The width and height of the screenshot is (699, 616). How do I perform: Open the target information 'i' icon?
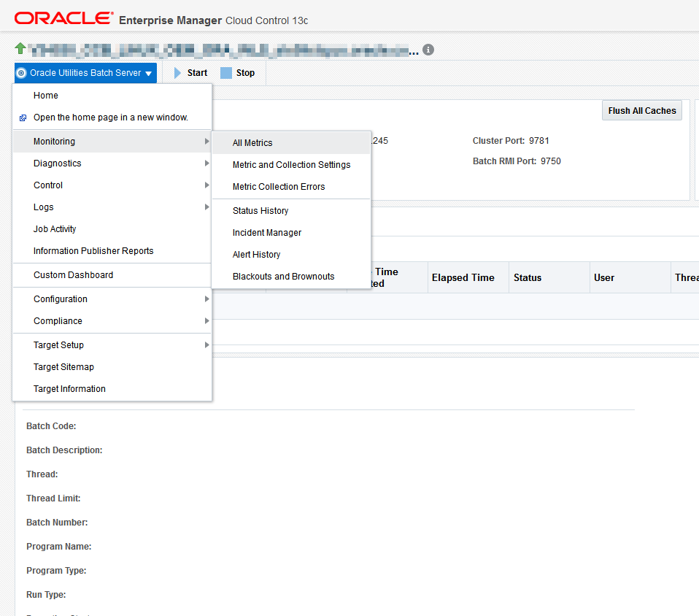pyautogui.click(x=428, y=50)
